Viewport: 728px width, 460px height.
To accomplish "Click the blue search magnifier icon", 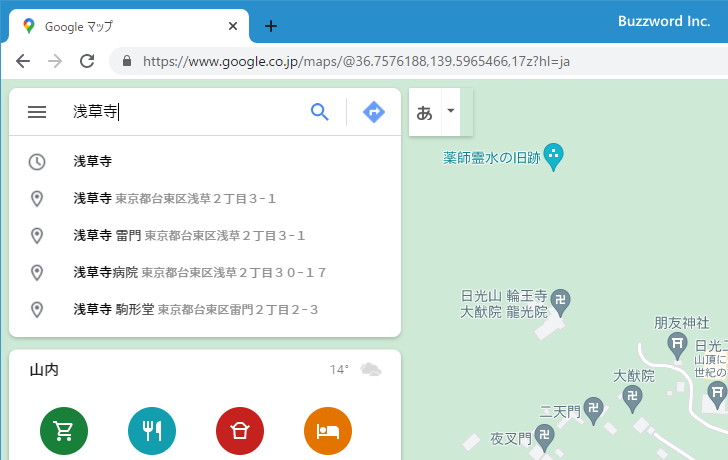I will click(319, 112).
